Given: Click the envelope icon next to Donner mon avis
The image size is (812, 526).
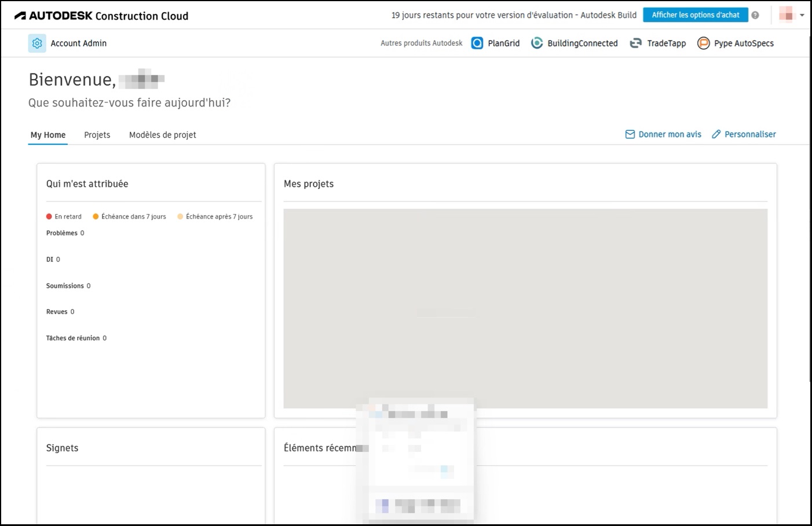Looking at the screenshot, I should click(x=630, y=134).
